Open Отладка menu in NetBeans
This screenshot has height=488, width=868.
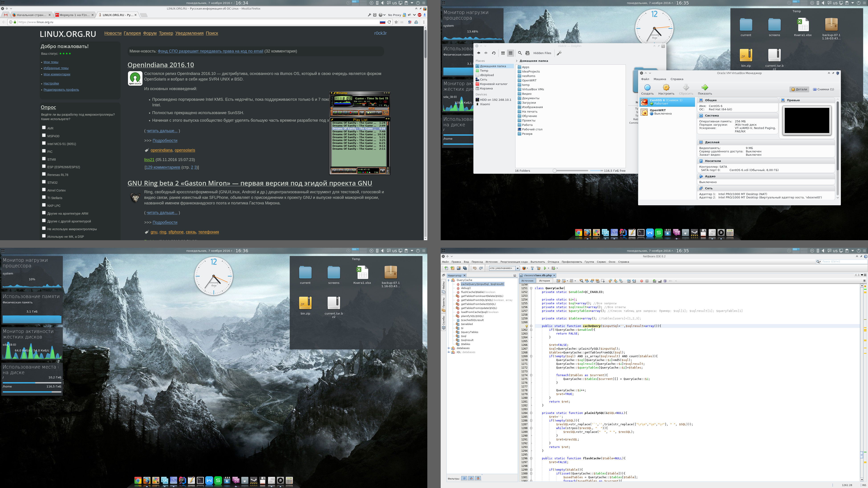(x=553, y=262)
